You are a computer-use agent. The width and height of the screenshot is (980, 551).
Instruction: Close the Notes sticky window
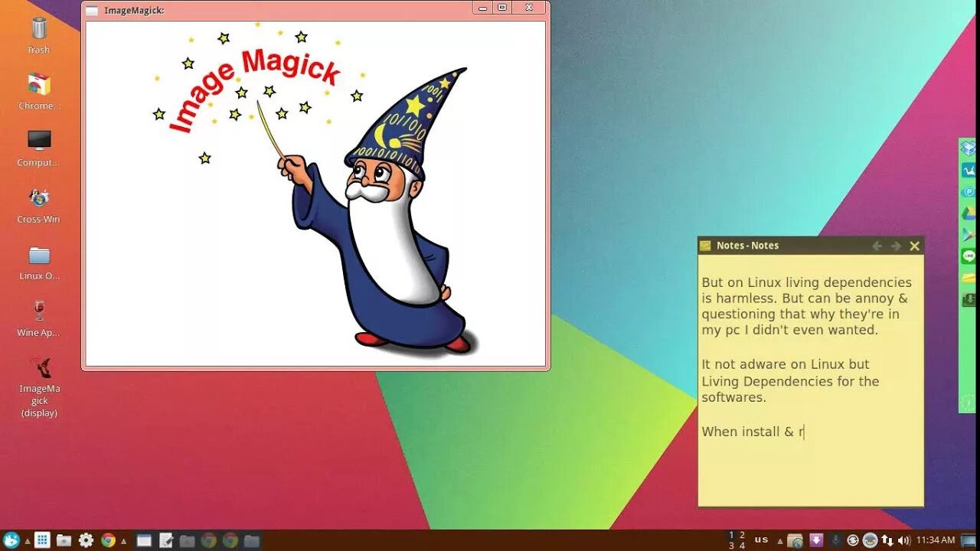tap(914, 246)
